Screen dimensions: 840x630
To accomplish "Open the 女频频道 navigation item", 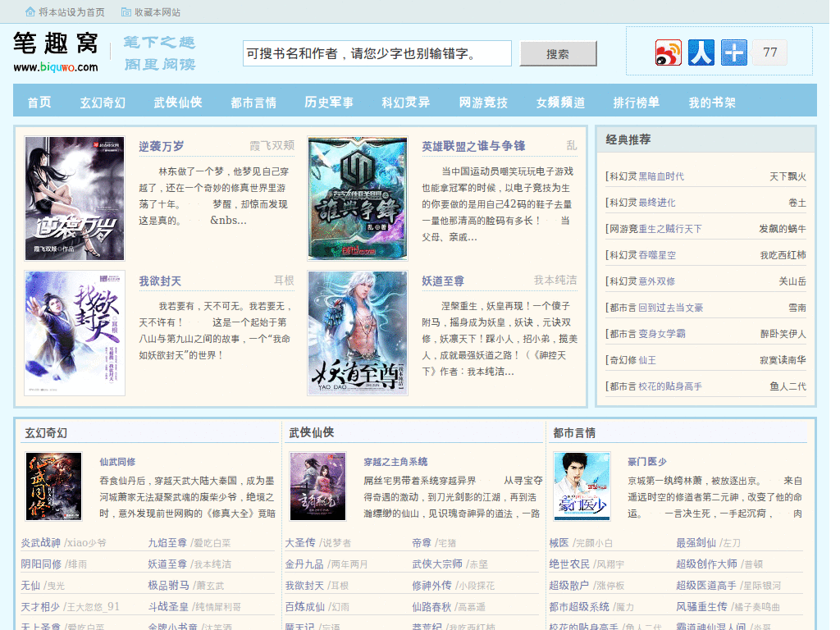I will coord(560,103).
